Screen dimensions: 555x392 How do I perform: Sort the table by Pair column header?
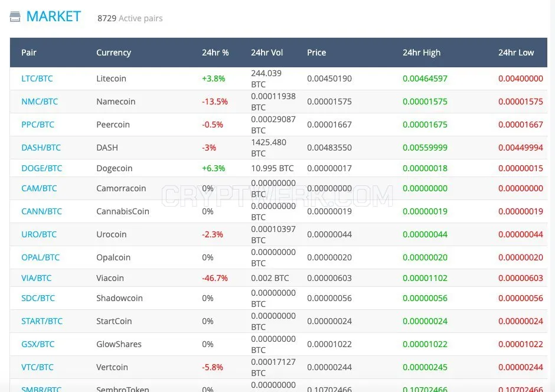(x=29, y=53)
